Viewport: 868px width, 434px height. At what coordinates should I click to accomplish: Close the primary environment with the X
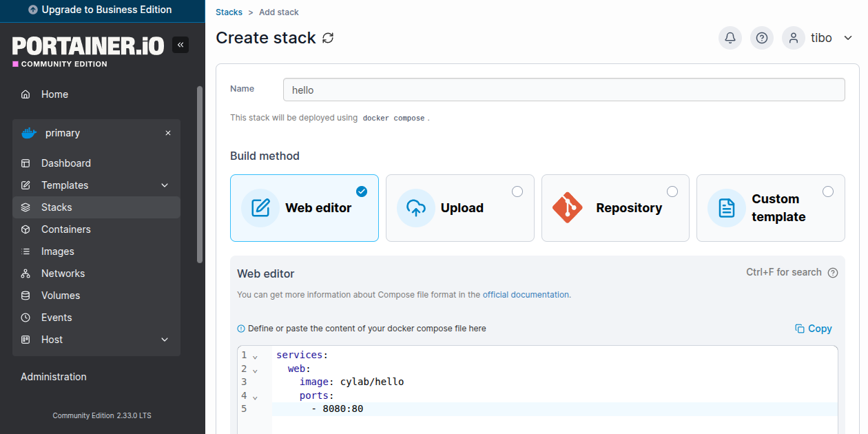pos(168,133)
